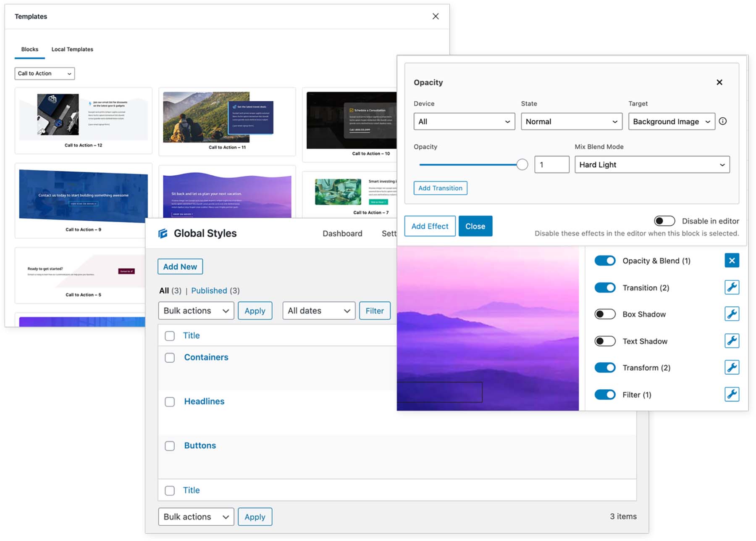Open Transition settings via its wrench icon
This screenshot has width=756, height=541.
point(732,288)
